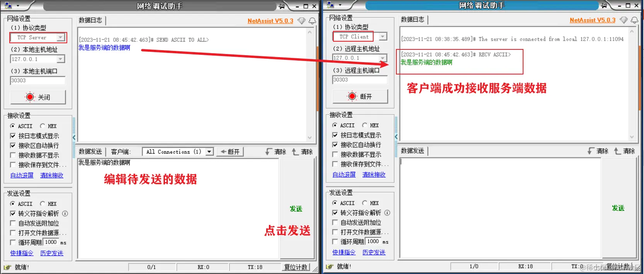Click the app menu icon in the left window title bar
This screenshot has width=644, height=274.
tap(8, 6)
